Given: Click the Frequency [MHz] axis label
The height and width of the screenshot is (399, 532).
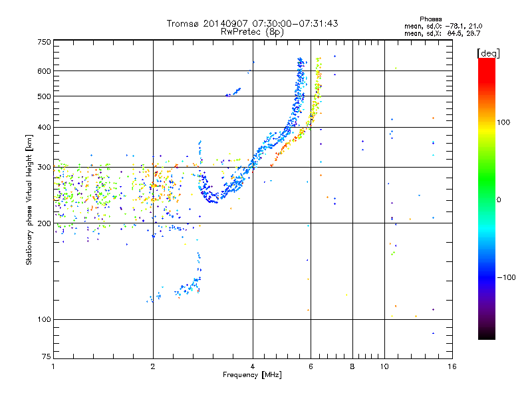Looking at the screenshot, I should [x=252, y=375].
